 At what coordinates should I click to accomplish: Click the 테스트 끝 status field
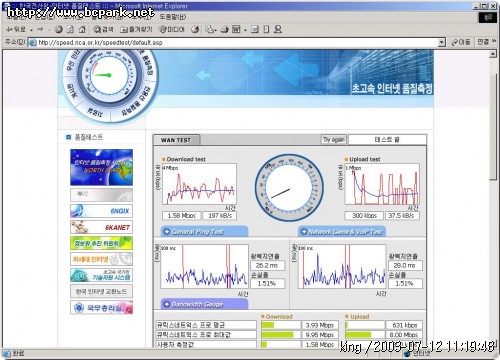pos(387,140)
